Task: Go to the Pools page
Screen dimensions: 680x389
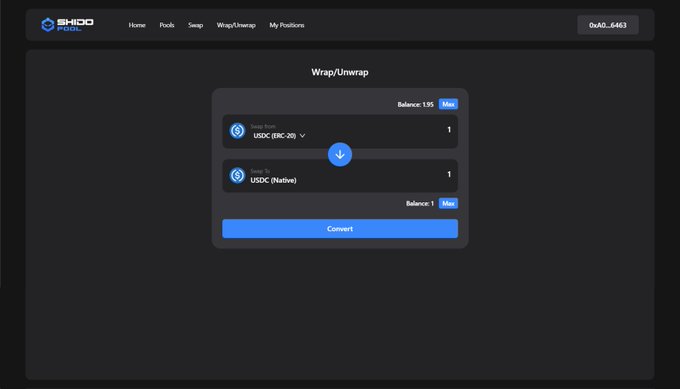Action: pos(167,25)
